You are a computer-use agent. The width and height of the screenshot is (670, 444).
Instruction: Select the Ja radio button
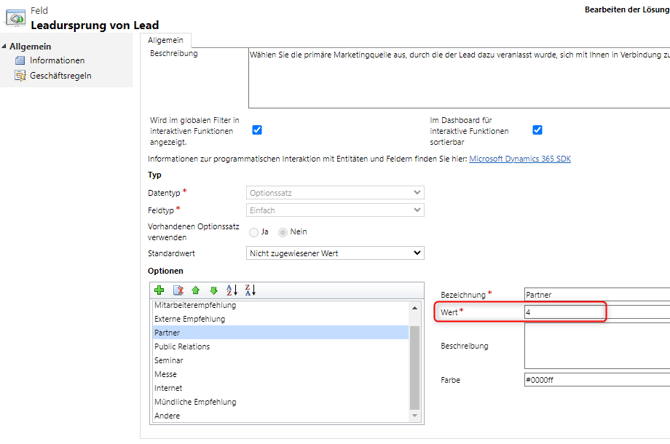(254, 232)
